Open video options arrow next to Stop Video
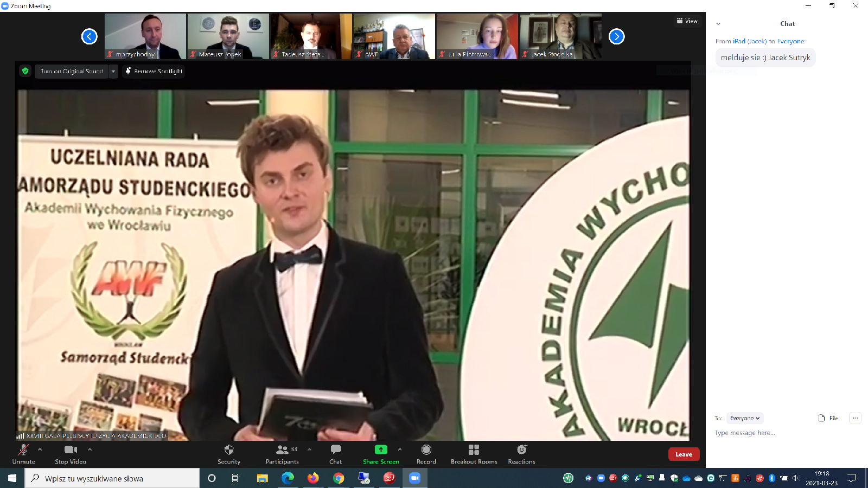Screen dimensions: 868x488 point(90,450)
